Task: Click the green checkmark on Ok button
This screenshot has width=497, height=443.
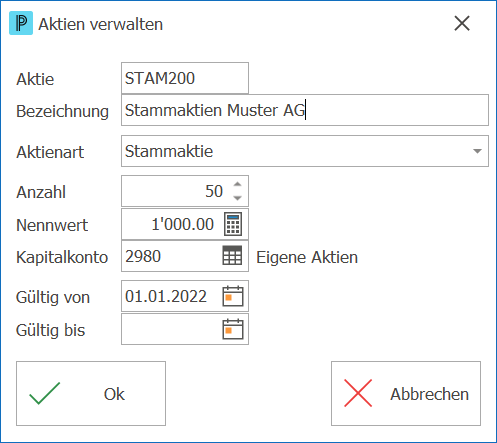Action: click(x=45, y=393)
